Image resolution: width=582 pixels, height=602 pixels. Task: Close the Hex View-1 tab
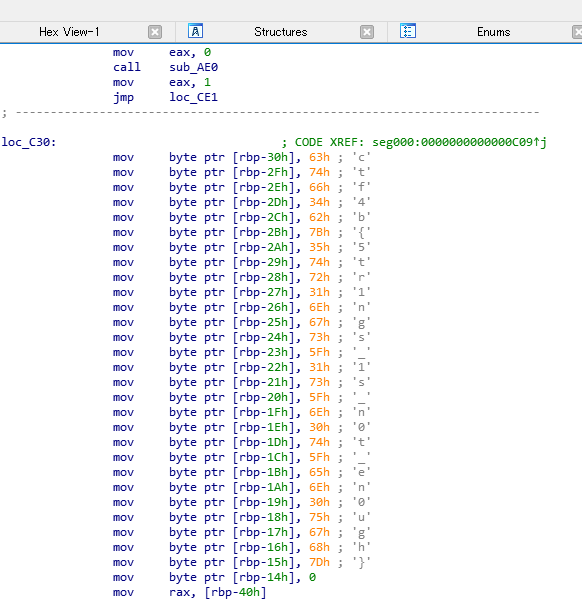[x=155, y=32]
